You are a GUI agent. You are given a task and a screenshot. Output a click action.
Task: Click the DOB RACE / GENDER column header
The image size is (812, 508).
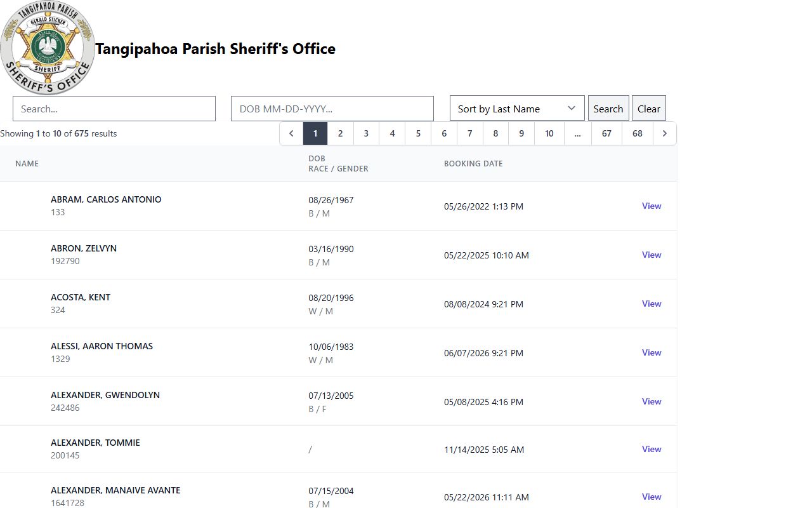coord(338,164)
